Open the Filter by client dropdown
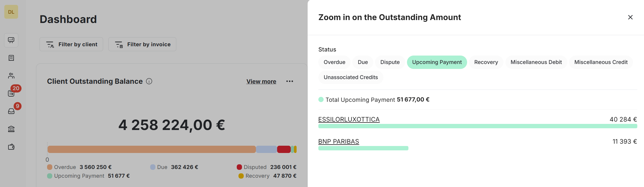Screen dimensions: 644x187 click(71, 44)
